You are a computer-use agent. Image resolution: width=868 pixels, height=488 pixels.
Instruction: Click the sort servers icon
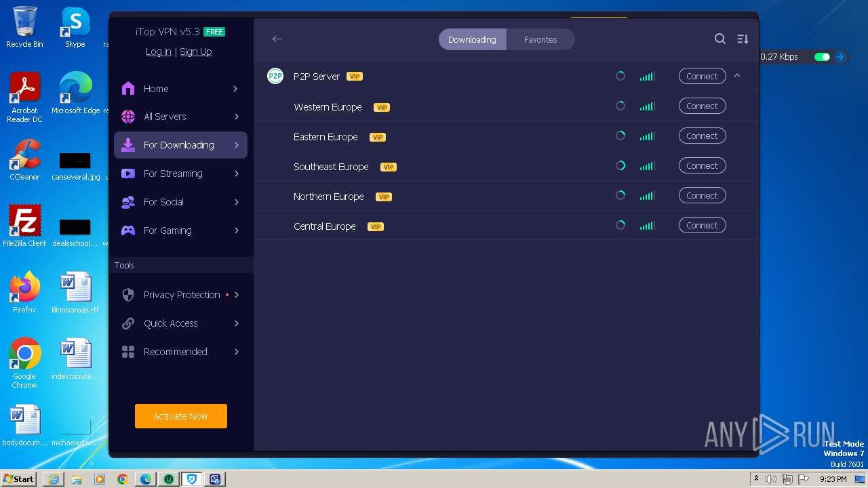tap(743, 39)
